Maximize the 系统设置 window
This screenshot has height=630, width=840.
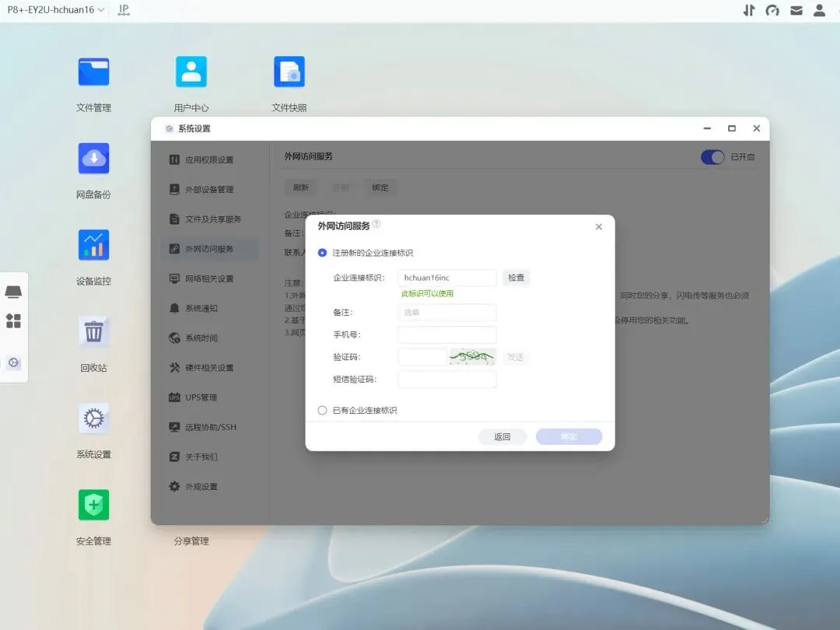click(732, 128)
